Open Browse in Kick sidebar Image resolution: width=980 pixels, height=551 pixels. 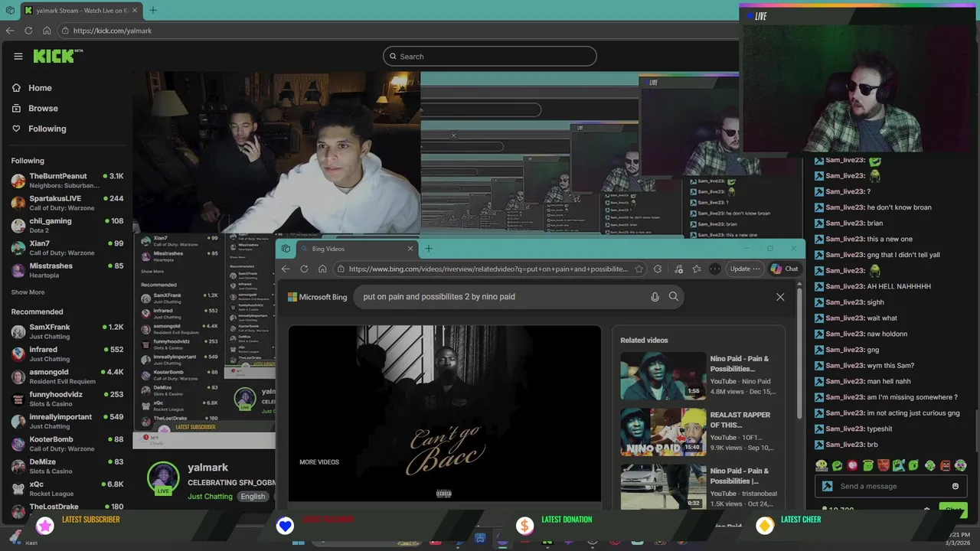34,109
